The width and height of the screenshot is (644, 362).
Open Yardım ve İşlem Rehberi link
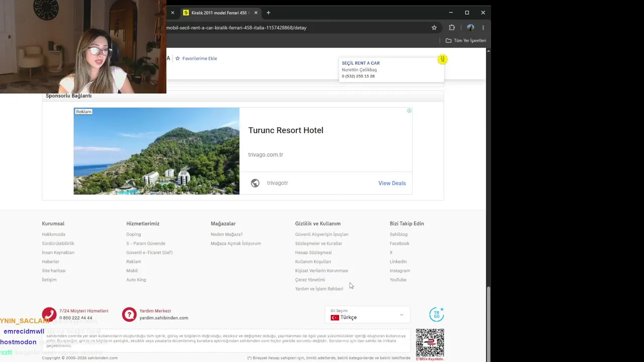(319, 289)
